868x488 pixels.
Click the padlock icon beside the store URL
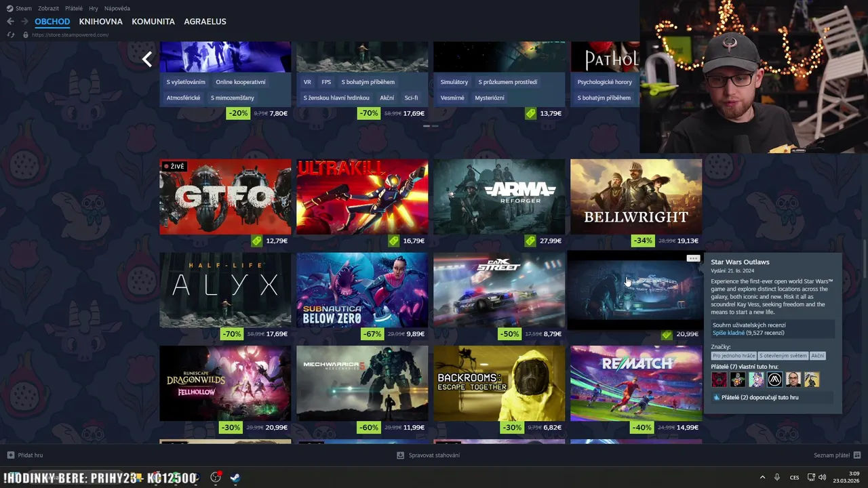(26, 35)
